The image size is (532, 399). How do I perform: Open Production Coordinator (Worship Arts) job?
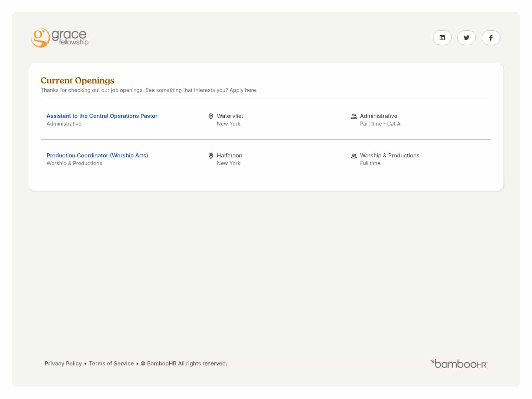(97, 156)
